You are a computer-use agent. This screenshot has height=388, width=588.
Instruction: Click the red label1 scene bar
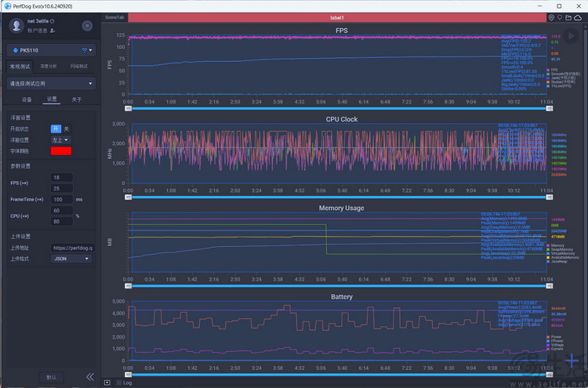(337, 17)
